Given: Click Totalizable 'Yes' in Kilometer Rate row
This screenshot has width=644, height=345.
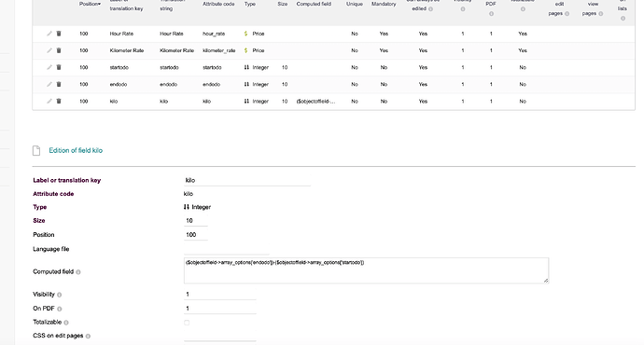Looking at the screenshot, I should coord(523,50).
